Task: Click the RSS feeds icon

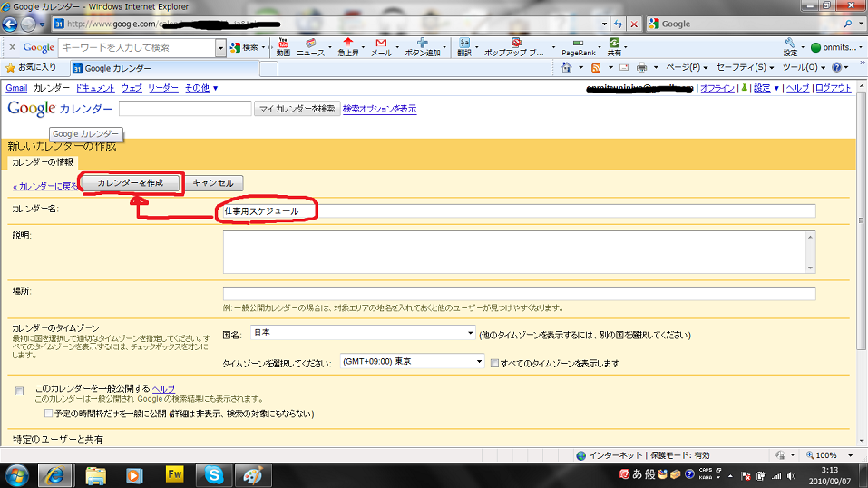Action: [596, 68]
